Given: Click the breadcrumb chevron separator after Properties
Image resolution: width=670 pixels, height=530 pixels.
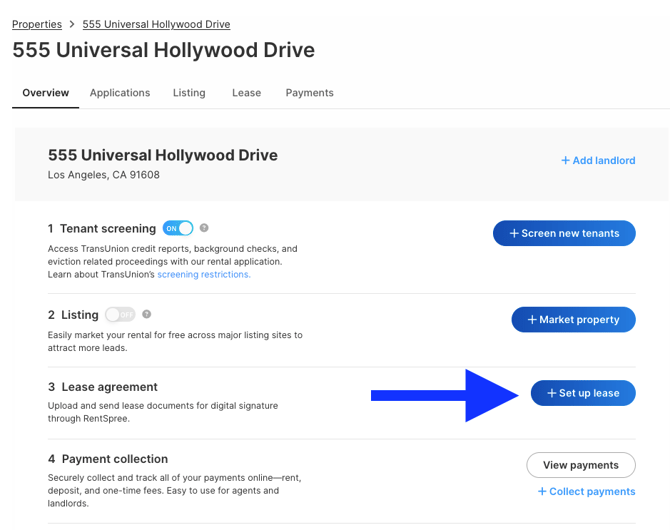Looking at the screenshot, I should click(72, 24).
